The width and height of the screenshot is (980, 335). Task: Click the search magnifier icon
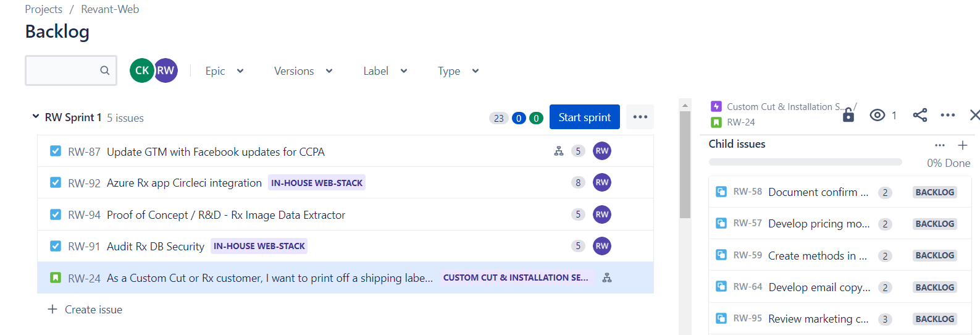pos(105,70)
